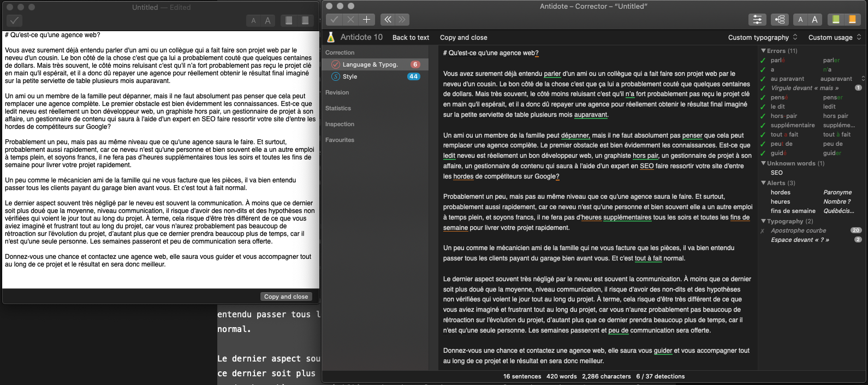The width and height of the screenshot is (868, 385).
Task: Click the ignore (X) button in Corrector toolbar
Action: (x=350, y=20)
